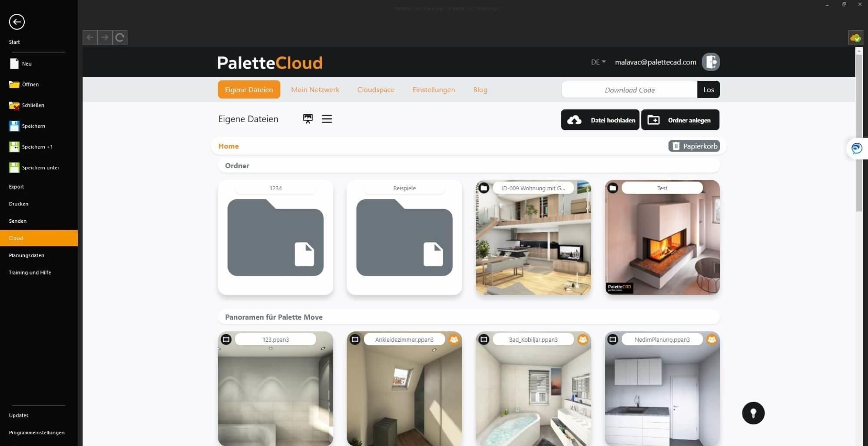Switch to presentation thumbnail view icon

click(x=308, y=119)
